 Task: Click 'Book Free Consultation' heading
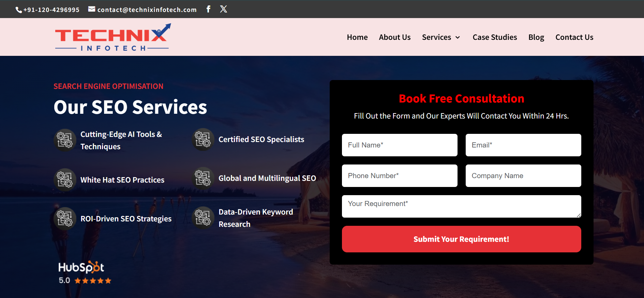(x=461, y=98)
